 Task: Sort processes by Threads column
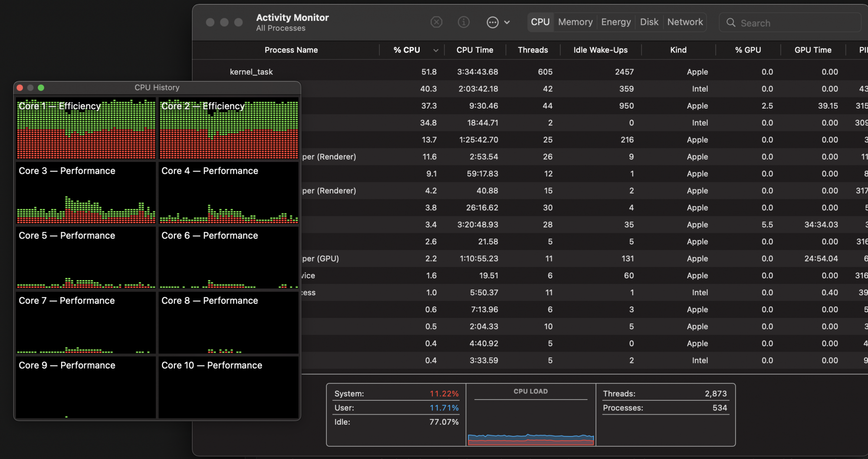coord(533,50)
